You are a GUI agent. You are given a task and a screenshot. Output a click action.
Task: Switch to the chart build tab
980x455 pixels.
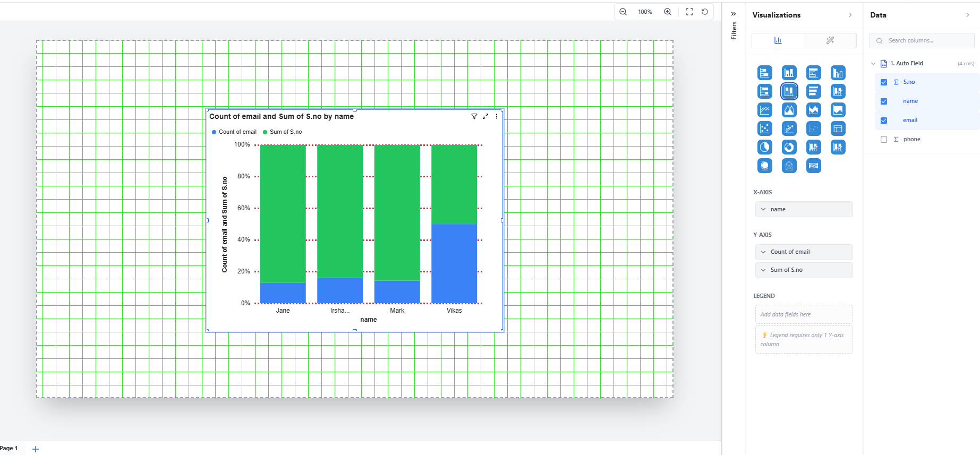(x=778, y=40)
